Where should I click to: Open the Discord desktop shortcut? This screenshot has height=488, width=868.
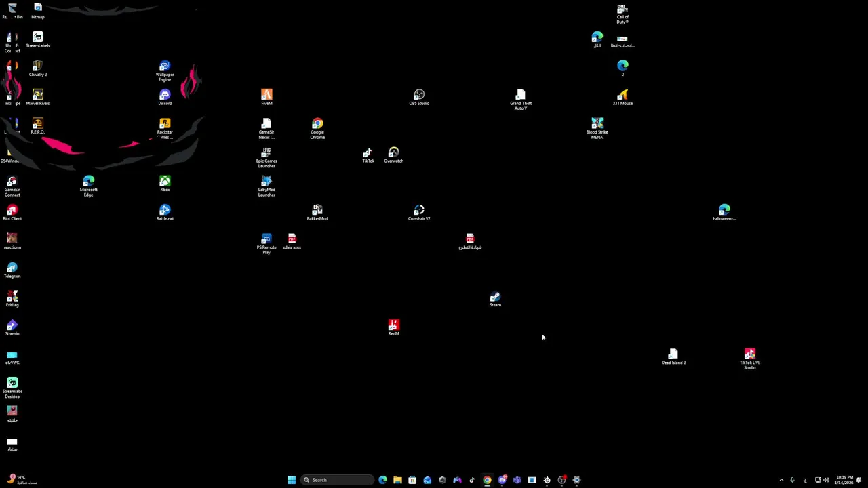click(165, 97)
